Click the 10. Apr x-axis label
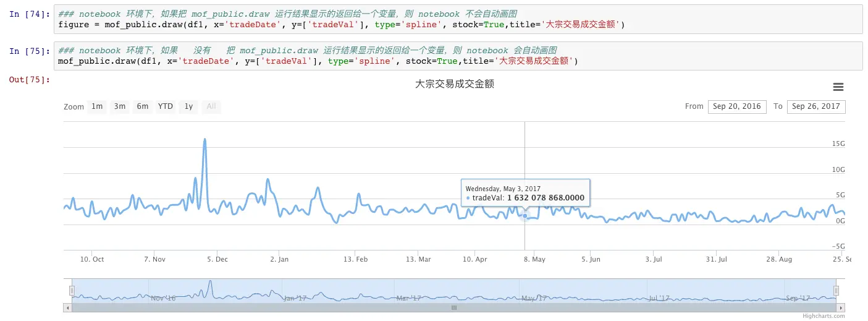The image size is (868, 321). click(x=474, y=259)
